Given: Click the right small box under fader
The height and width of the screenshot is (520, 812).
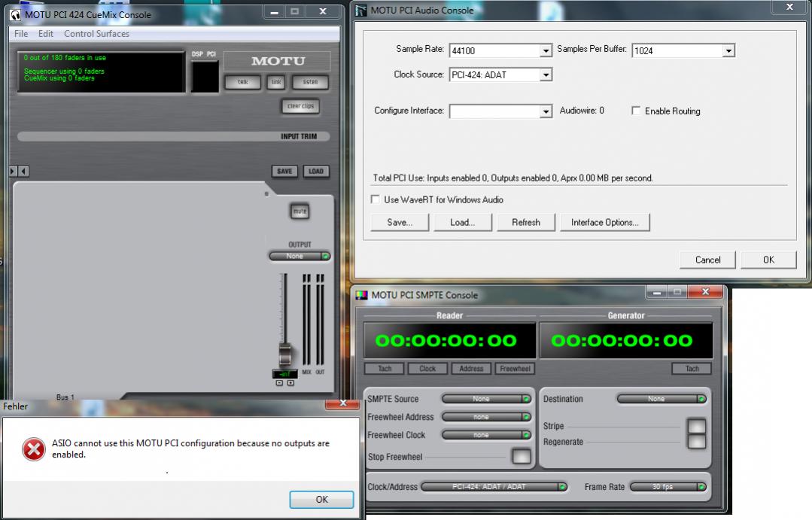Looking at the screenshot, I should coord(290,383).
